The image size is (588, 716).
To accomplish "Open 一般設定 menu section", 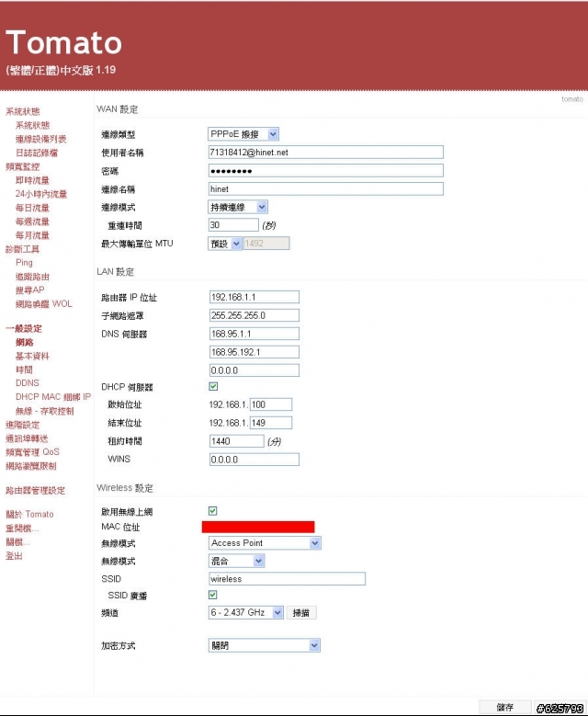I will (24, 328).
